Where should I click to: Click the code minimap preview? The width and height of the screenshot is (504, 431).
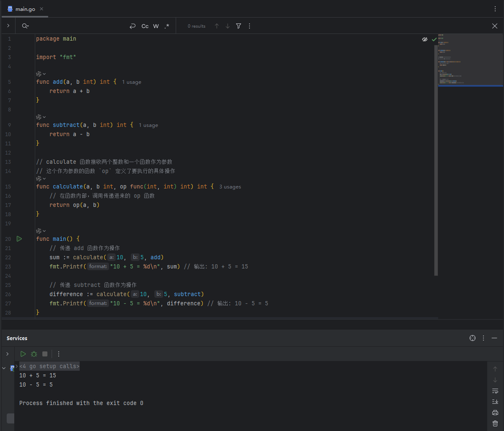(470, 60)
